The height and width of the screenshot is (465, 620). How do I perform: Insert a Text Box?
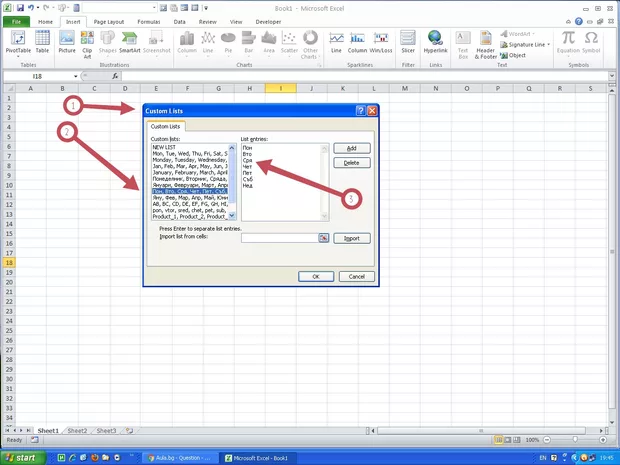click(463, 42)
